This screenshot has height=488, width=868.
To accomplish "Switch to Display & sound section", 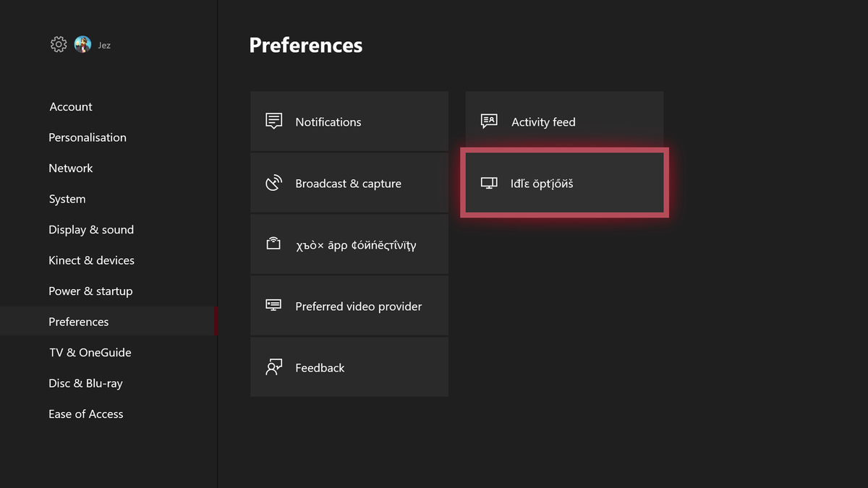I will tap(91, 229).
